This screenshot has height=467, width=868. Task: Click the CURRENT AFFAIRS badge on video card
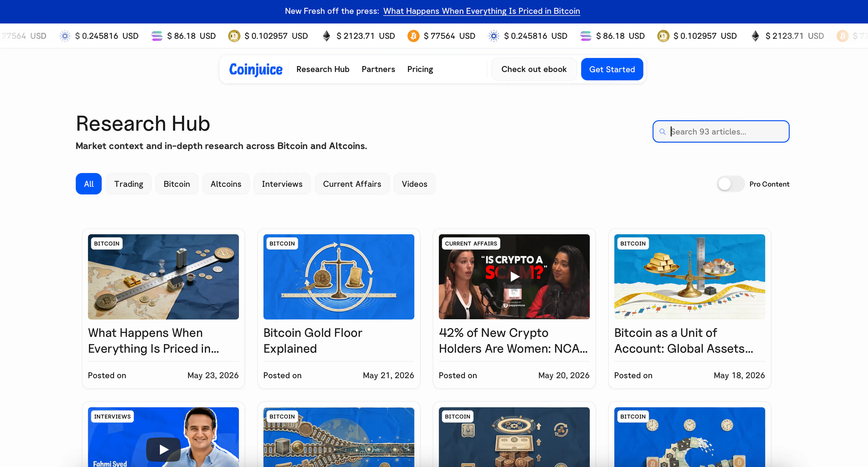pyautogui.click(x=471, y=243)
